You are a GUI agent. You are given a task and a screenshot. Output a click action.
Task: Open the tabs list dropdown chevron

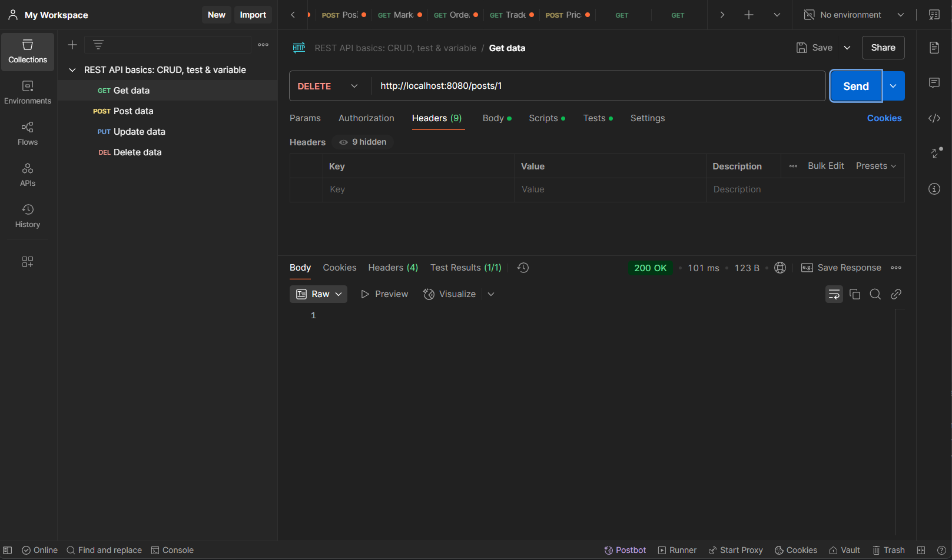coord(777,15)
